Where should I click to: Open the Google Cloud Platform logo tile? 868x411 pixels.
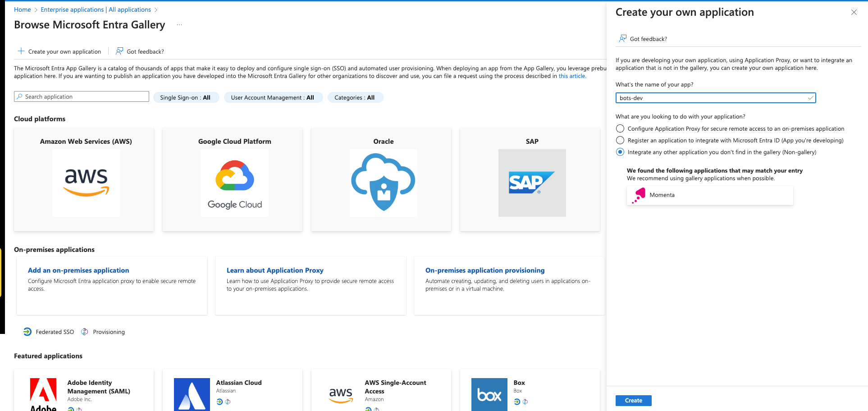(x=235, y=183)
